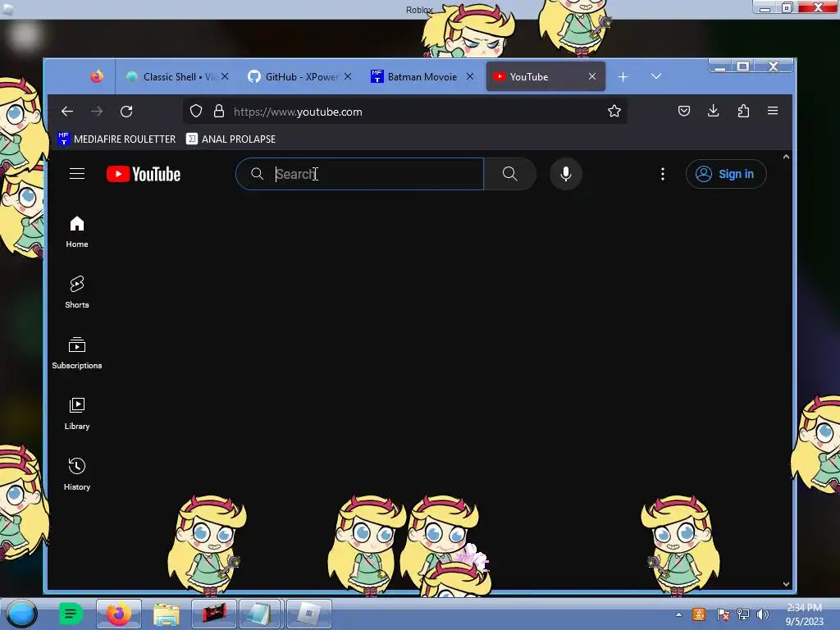Open tracking protection shield icon

click(x=196, y=111)
